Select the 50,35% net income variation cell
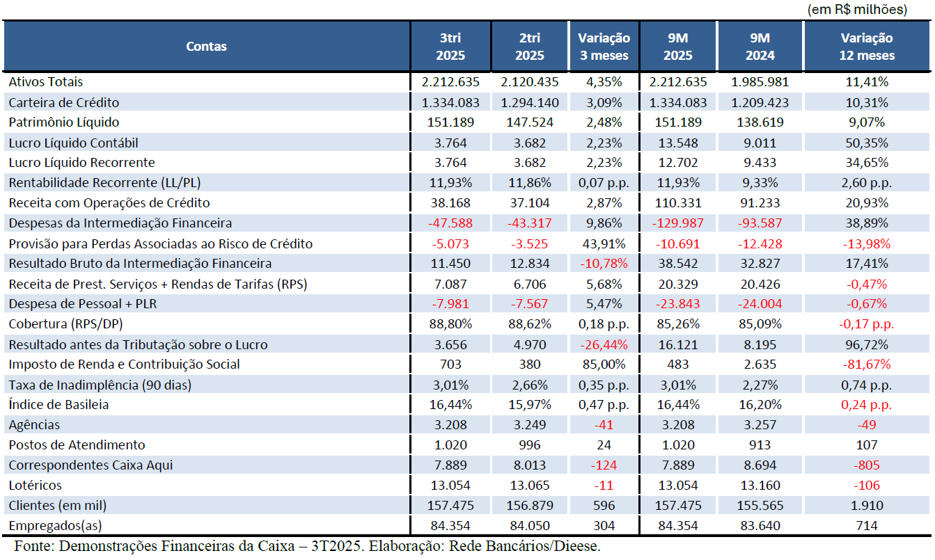Screen dimensions: 935x560 pyautogui.click(x=866, y=143)
